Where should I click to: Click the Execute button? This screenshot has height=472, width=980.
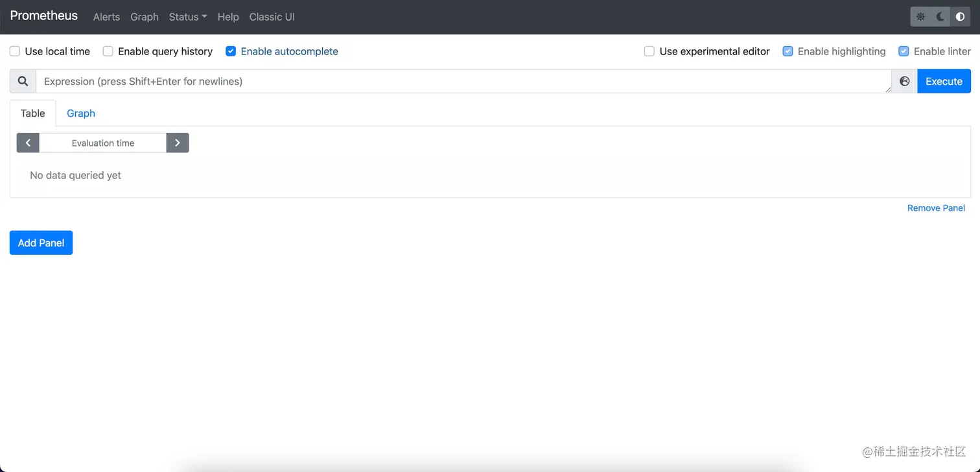tap(944, 81)
